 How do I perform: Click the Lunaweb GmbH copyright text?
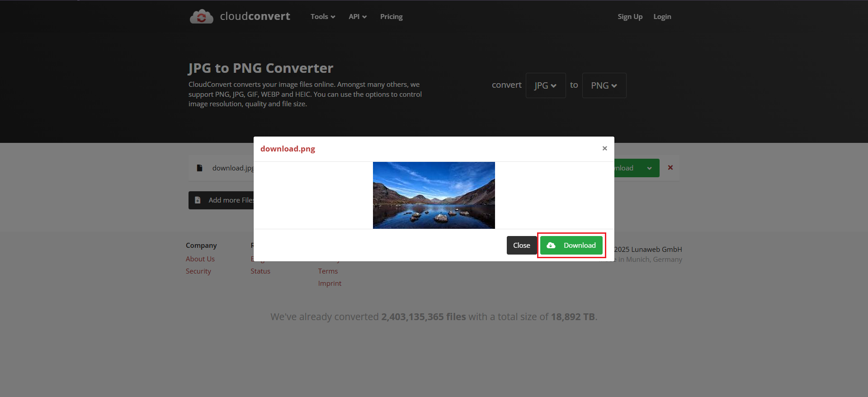coord(648,249)
